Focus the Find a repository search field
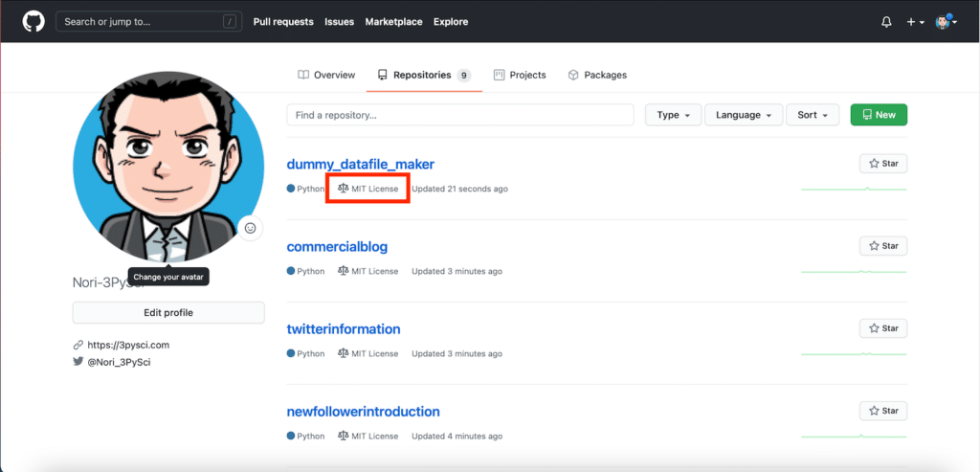This screenshot has width=980, height=472. point(460,115)
